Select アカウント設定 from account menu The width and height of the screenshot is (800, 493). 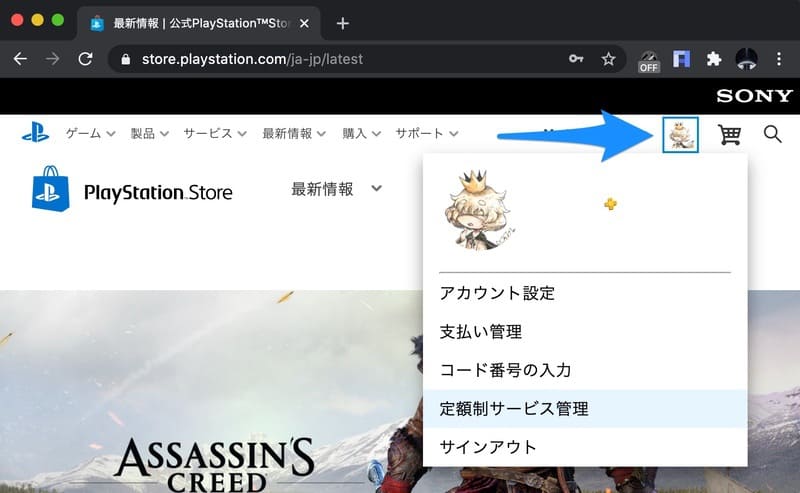click(x=497, y=293)
